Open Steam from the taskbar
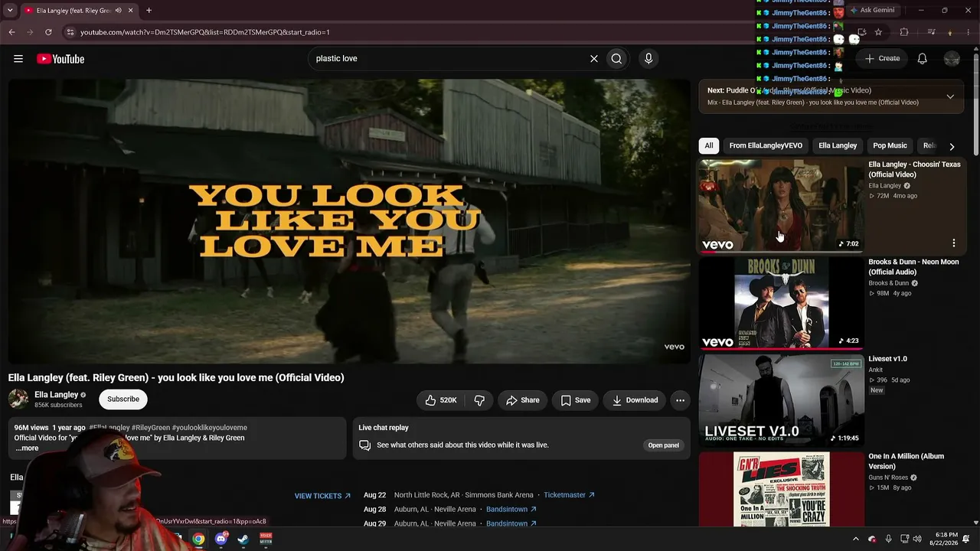 click(243, 539)
